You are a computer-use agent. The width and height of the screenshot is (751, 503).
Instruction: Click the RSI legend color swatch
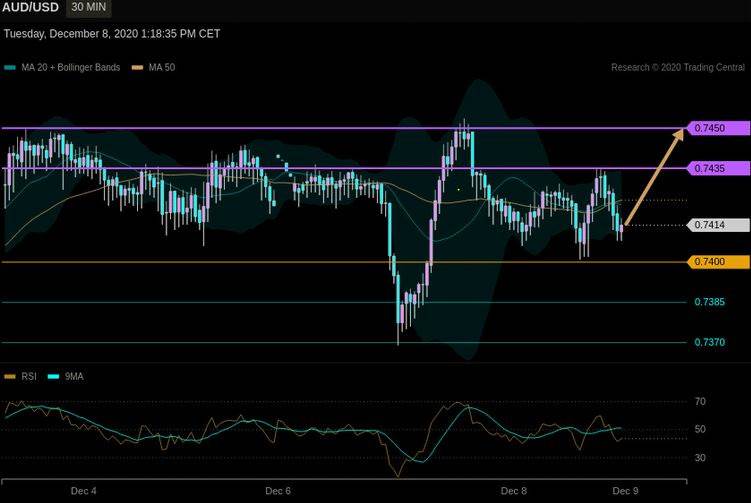click(10, 377)
